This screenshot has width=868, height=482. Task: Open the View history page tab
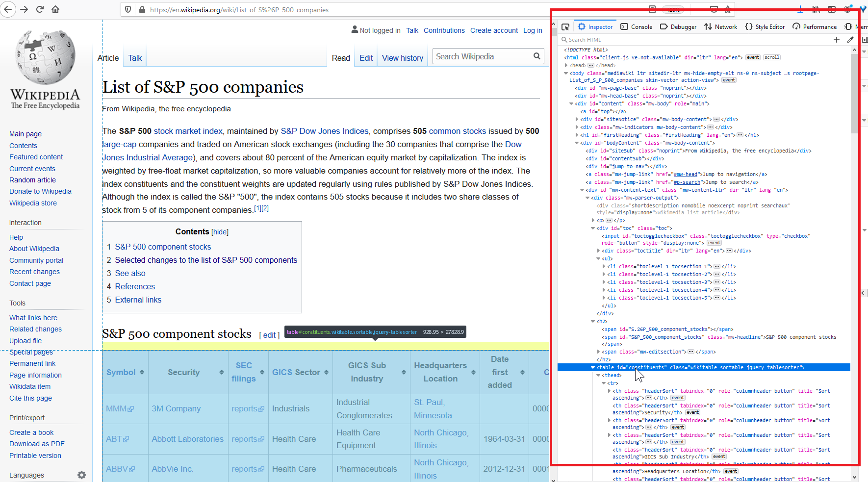click(x=402, y=58)
